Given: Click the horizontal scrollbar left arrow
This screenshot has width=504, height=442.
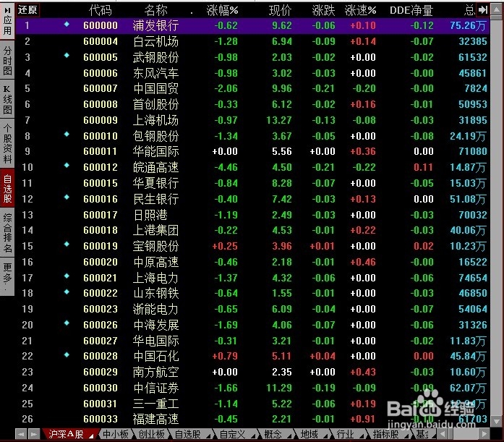Looking at the screenshot, I should pyautogui.click(x=443, y=434).
